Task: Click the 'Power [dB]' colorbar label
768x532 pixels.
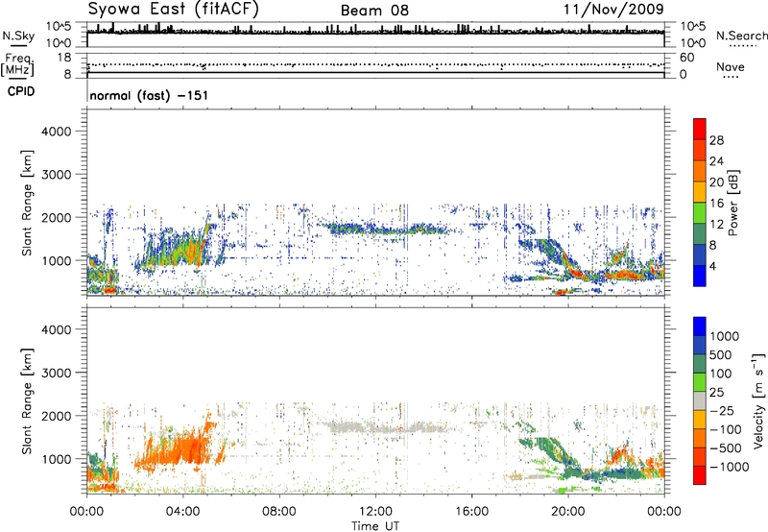Action: pyautogui.click(x=733, y=203)
